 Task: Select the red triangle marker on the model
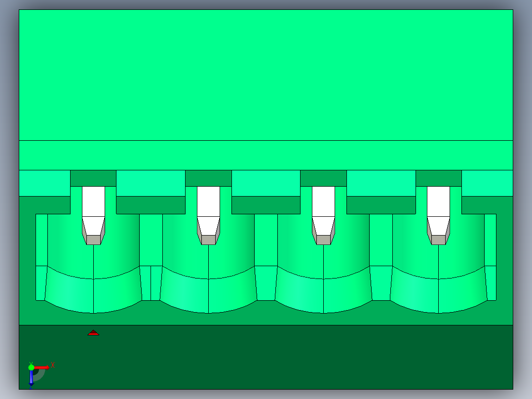[93, 333]
